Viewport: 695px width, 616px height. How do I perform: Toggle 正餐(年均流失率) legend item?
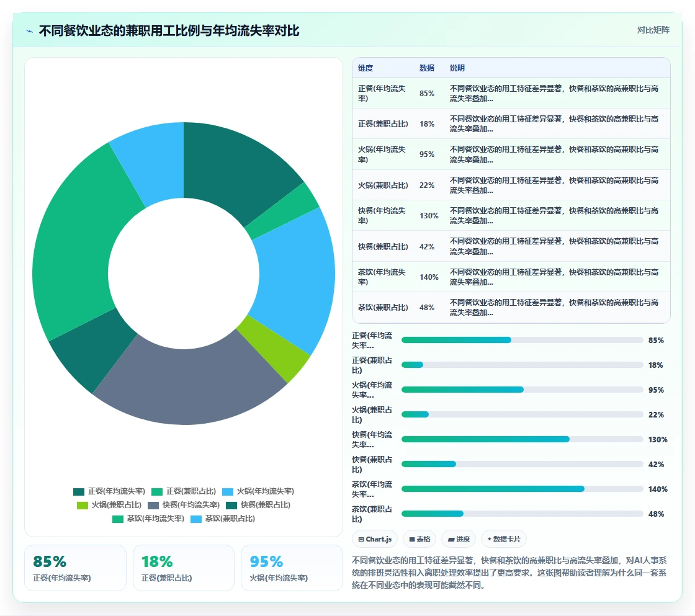109,491
